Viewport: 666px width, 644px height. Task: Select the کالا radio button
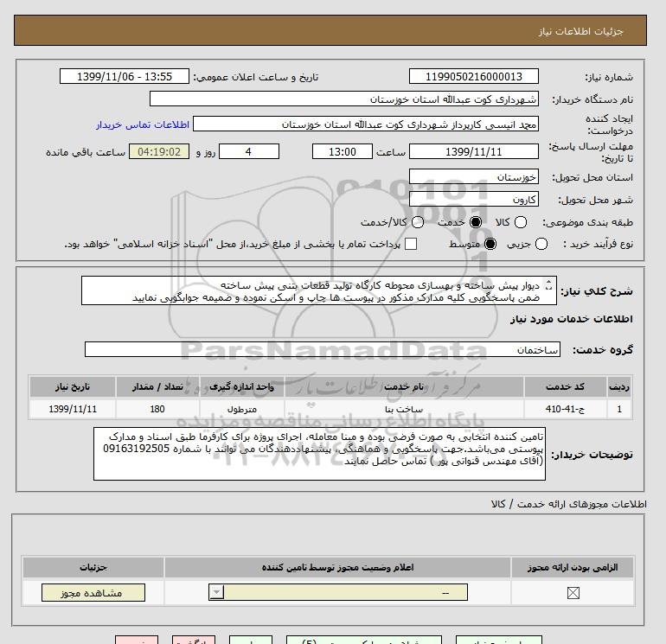521,222
